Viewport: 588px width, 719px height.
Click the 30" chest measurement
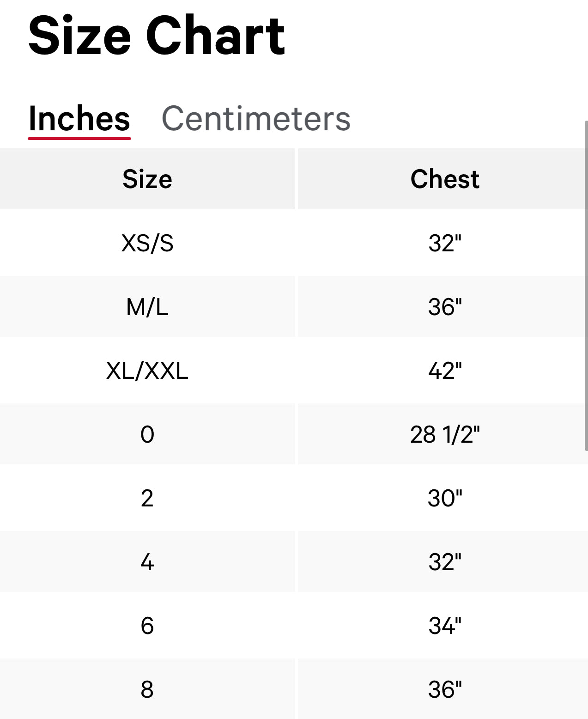(x=445, y=498)
